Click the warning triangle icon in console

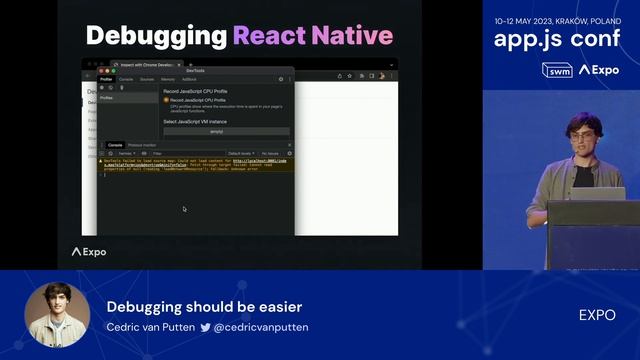coord(100,161)
